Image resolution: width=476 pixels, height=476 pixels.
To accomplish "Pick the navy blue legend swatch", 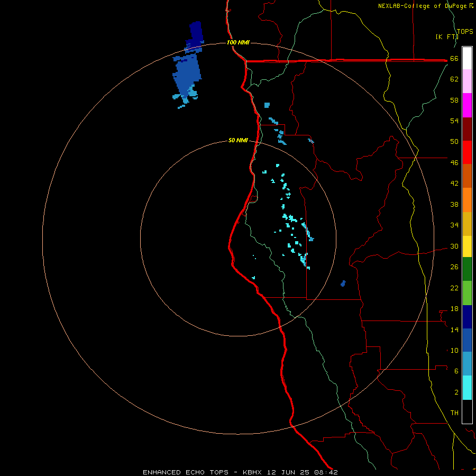I will (x=467, y=317).
